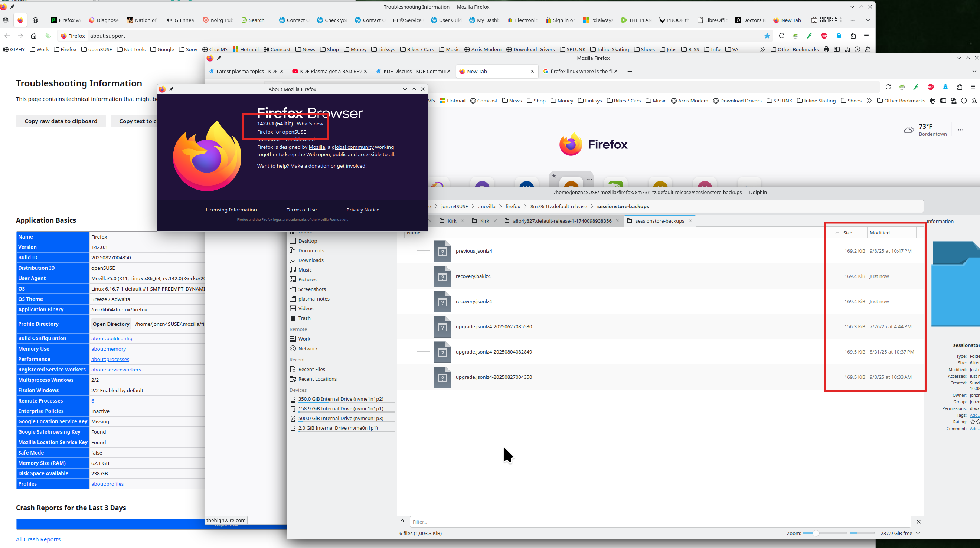Open the What's new link
Viewport: 980px width, 548px height.
tap(310, 124)
